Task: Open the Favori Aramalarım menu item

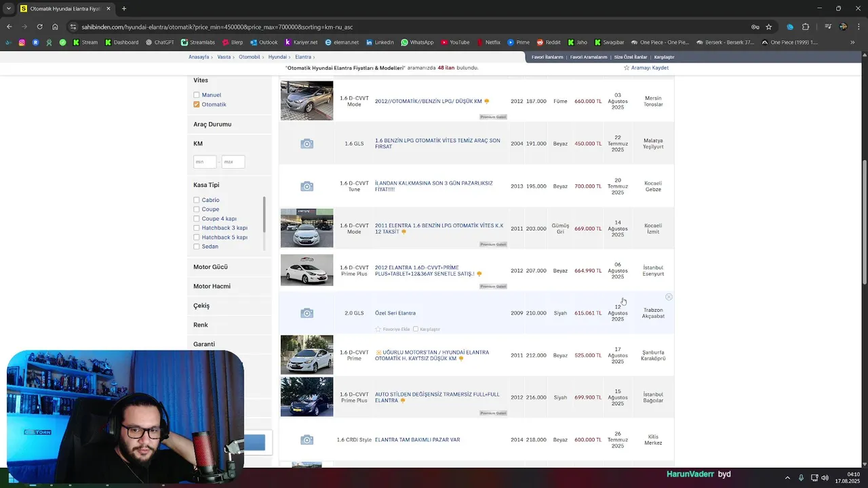Action: 589,57
